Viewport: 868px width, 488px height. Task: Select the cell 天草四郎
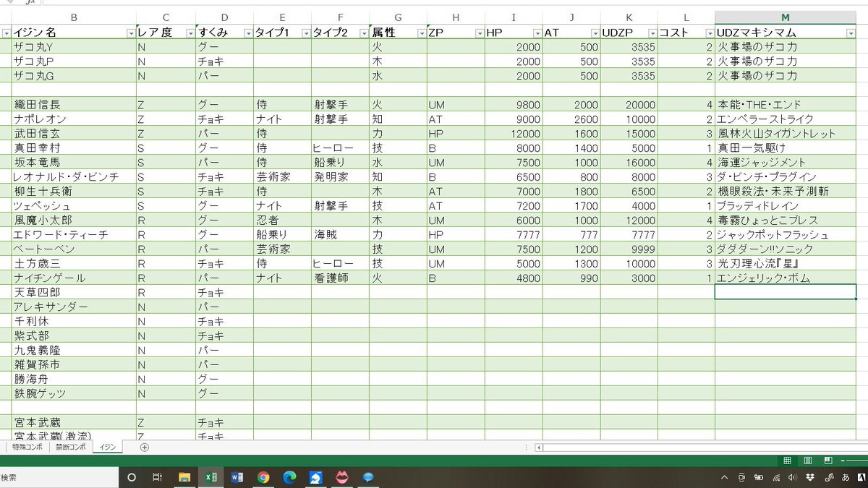tap(73, 293)
